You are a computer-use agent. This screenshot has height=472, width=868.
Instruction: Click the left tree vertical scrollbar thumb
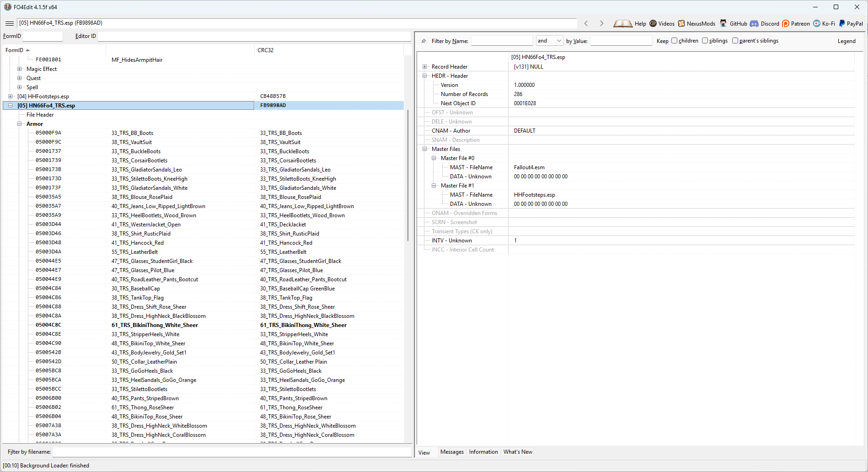[x=407, y=175]
